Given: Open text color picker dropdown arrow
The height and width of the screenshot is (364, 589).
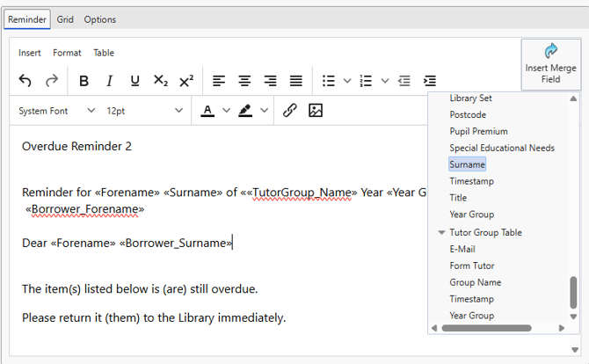Looking at the screenshot, I should [x=226, y=111].
